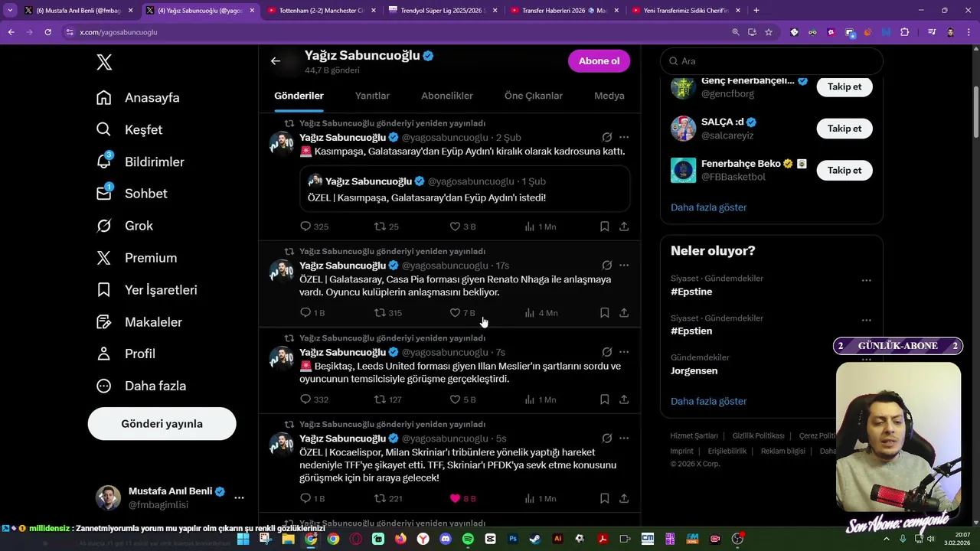
Task: Open more options on Renato Nhaga post
Action: click(624, 266)
